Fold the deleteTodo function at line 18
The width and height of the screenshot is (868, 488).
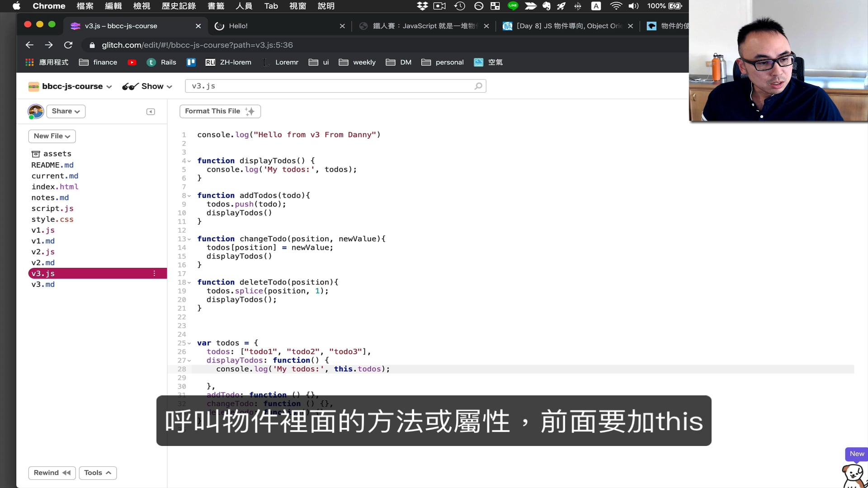point(189,282)
